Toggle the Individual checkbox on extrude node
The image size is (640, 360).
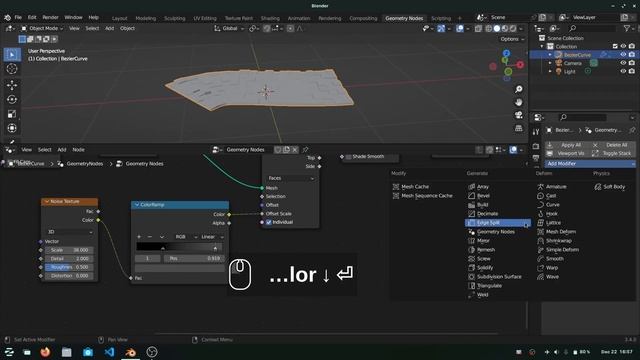[269, 222]
